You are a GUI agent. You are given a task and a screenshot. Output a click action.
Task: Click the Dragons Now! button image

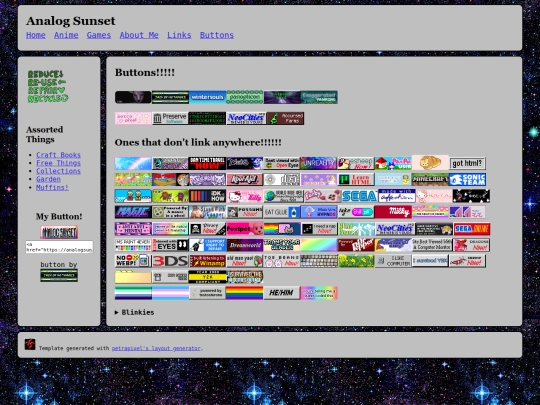click(471, 245)
